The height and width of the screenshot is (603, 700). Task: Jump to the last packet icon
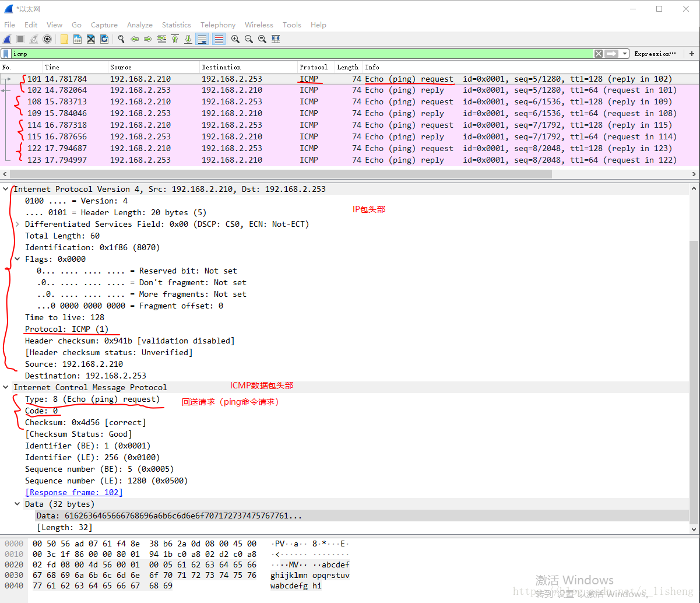tap(188, 39)
